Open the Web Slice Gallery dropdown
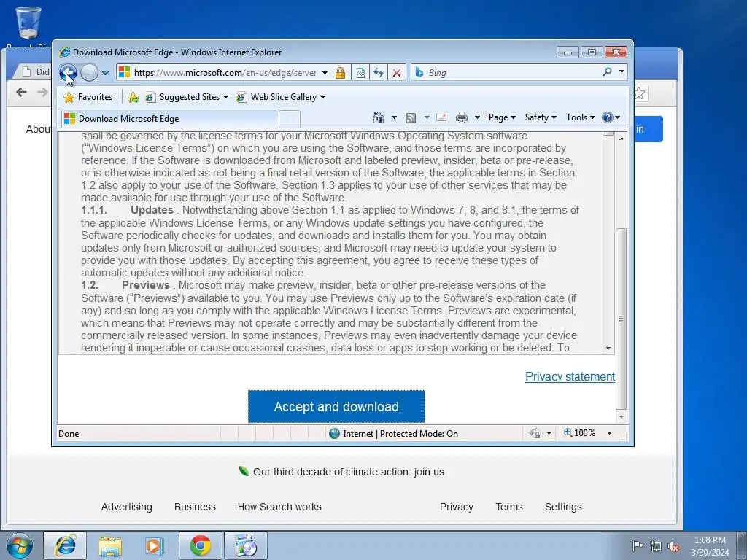 pyautogui.click(x=281, y=97)
